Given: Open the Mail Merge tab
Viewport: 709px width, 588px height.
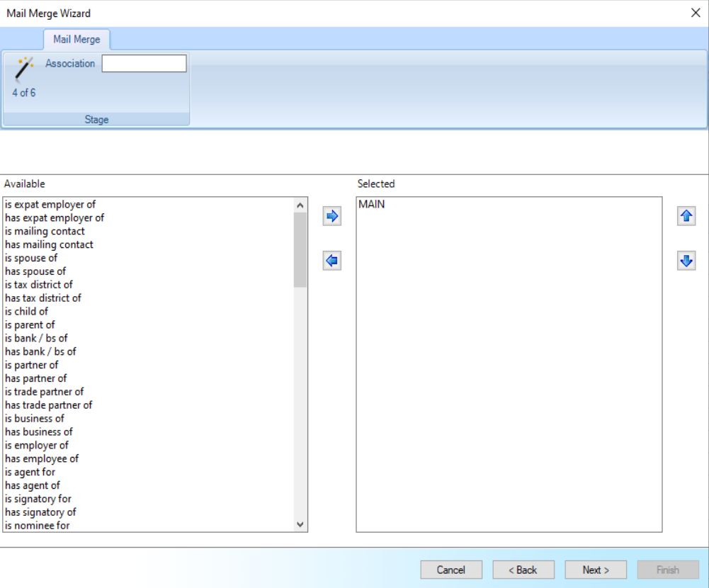Looking at the screenshot, I should (x=76, y=40).
